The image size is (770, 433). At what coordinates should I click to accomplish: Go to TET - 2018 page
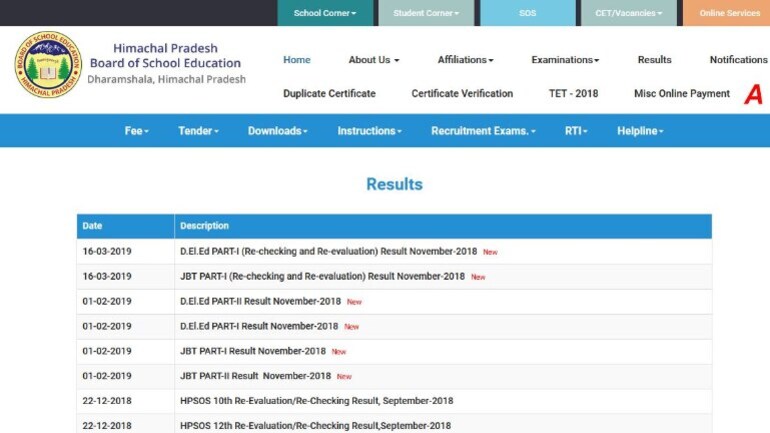[573, 94]
